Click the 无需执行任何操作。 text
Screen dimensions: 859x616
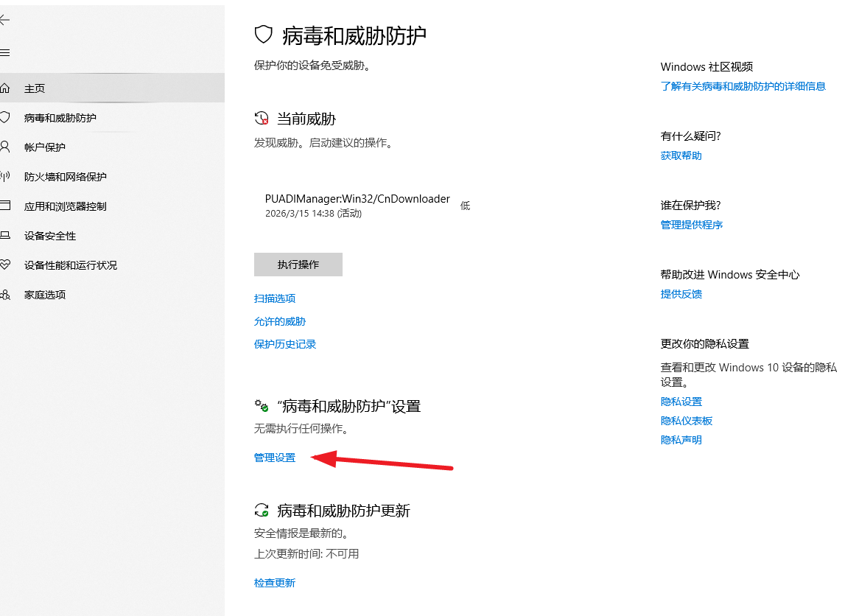[302, 429]
